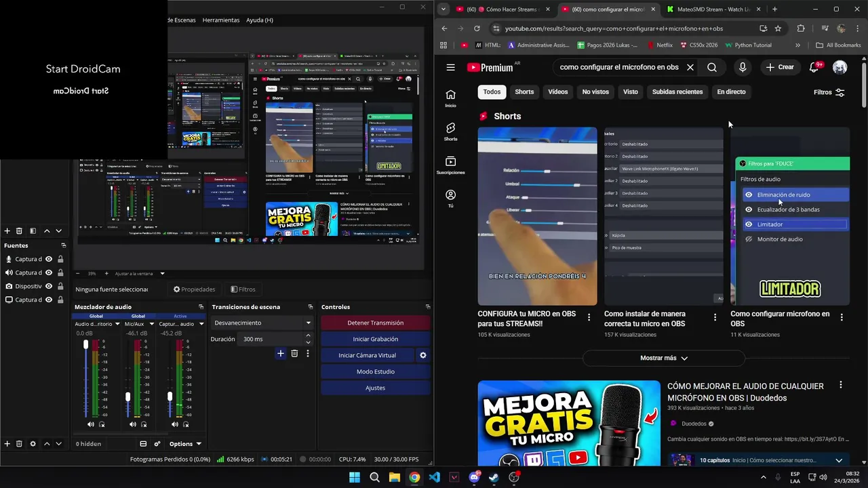Open the YouTube hamburger guide menu
The width and height of the screenshot is (868, 488).
[x=450, y=67]
